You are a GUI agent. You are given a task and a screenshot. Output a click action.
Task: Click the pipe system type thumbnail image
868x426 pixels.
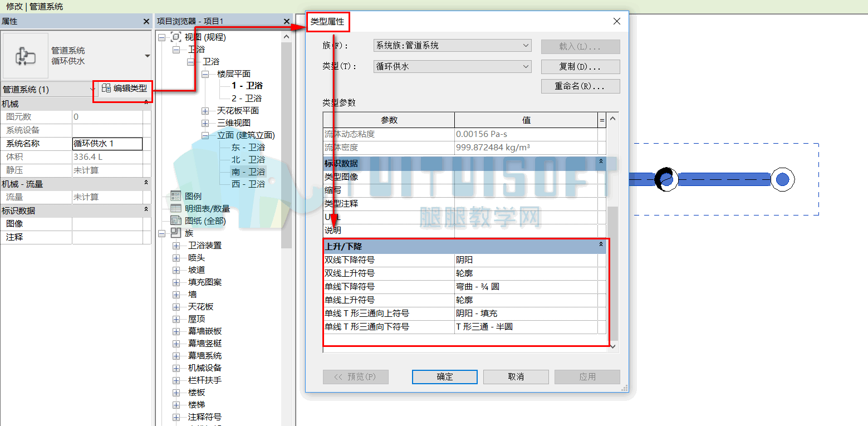[x=26, y=56]
